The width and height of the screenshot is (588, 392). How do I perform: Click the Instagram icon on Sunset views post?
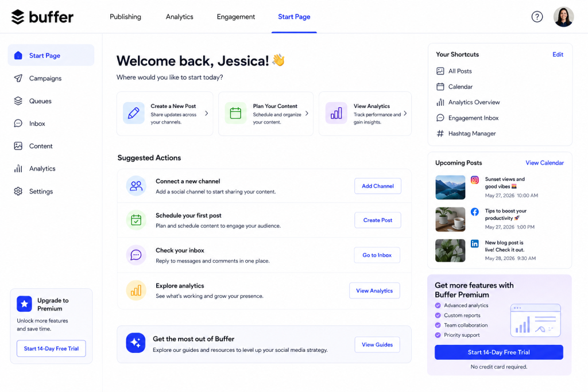pos(475,180)
